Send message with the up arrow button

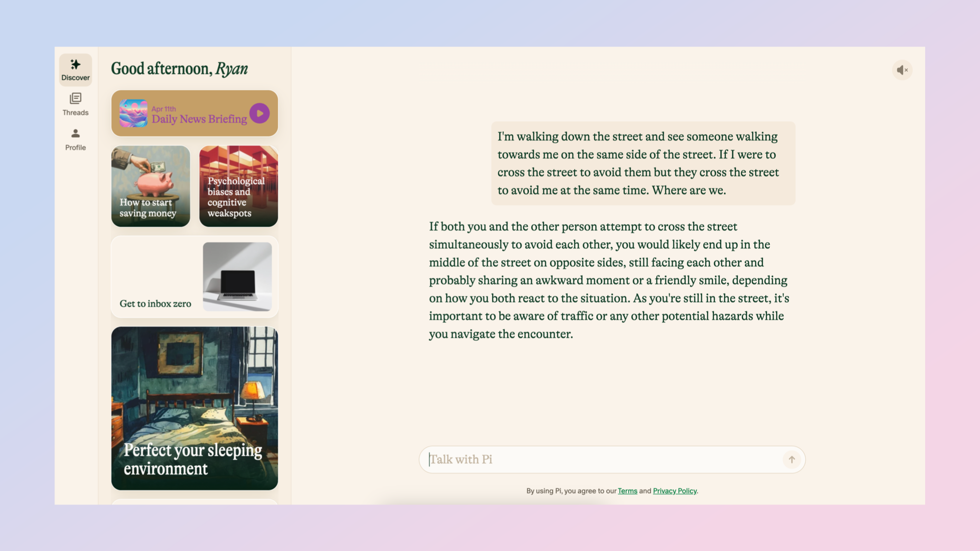[x=791, y=459]
